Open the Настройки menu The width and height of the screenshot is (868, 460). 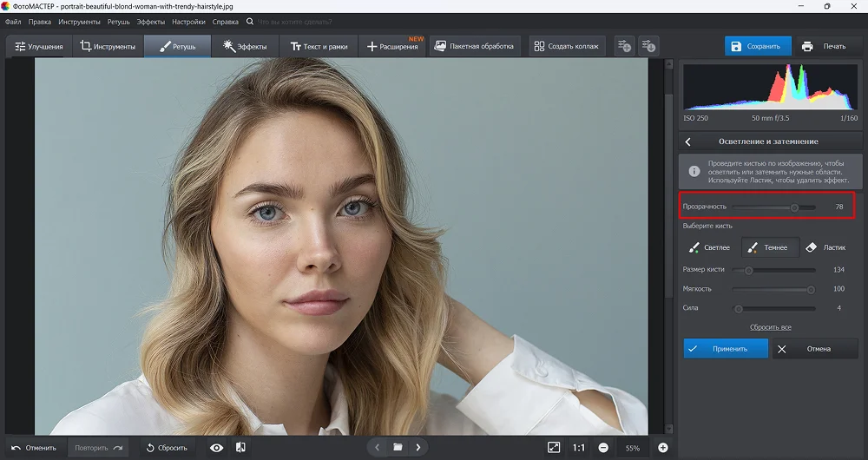point(188,22)
